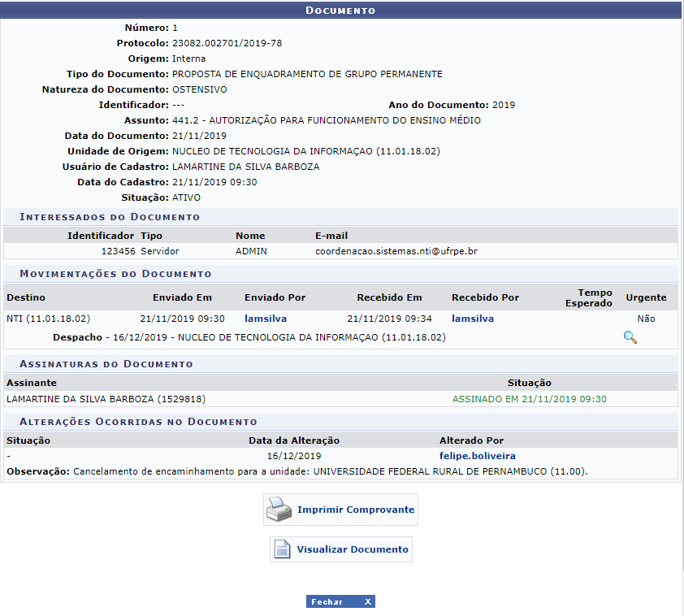Click Data do Documento value 21/11/2019
This screenshot has width=684, height=616.
coord(199,136)
